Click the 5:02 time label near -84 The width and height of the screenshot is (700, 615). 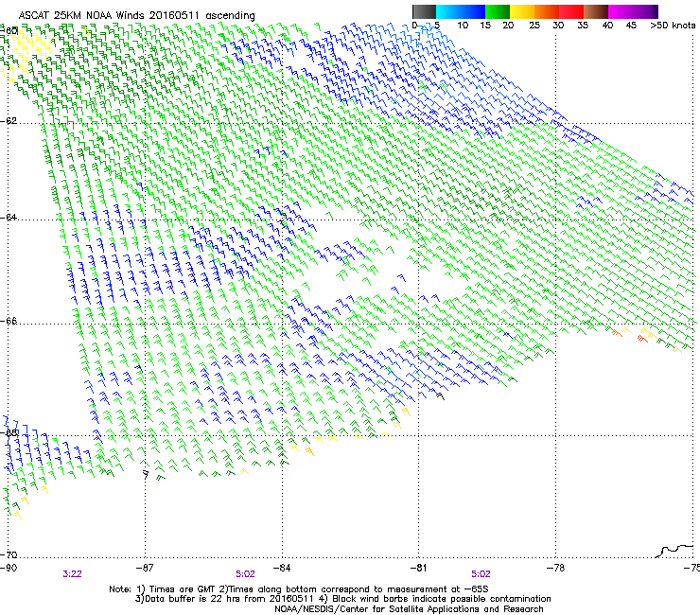246,574
